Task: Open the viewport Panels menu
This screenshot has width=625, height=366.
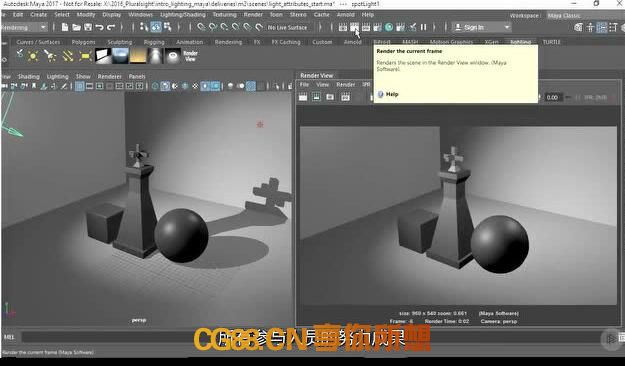Action: tap(137, 77)
